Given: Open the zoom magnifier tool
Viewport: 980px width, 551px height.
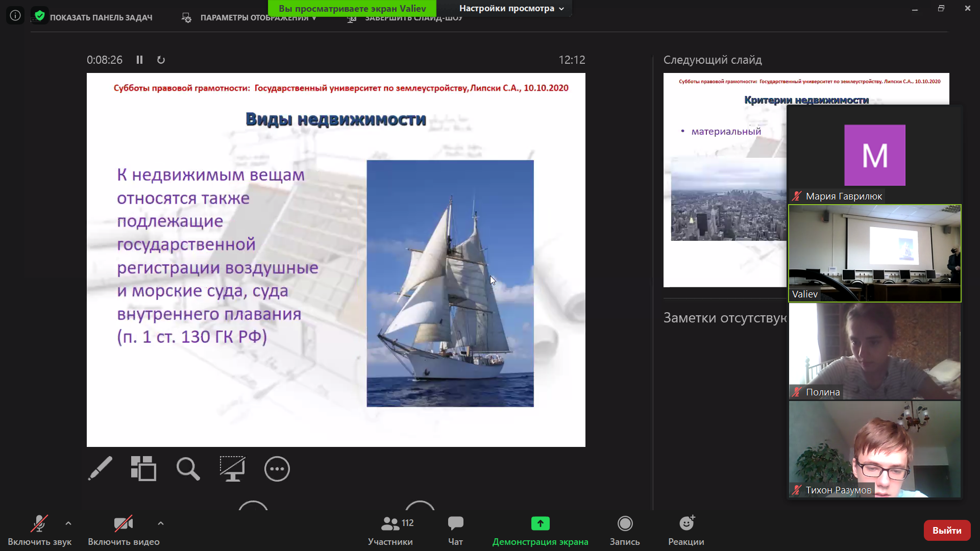Looking at the screenshot, I should point(188,468).
